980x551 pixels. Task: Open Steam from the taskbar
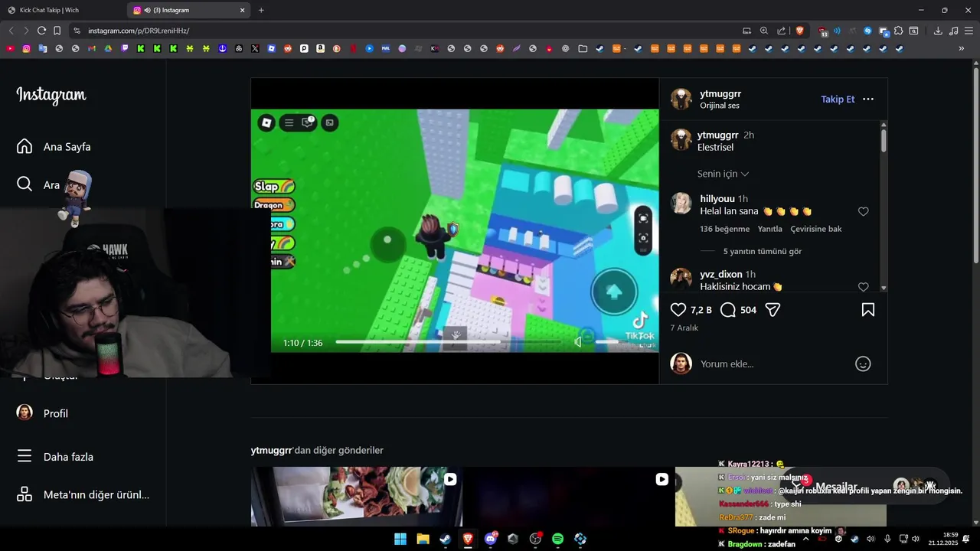click(x=445, y=539)
